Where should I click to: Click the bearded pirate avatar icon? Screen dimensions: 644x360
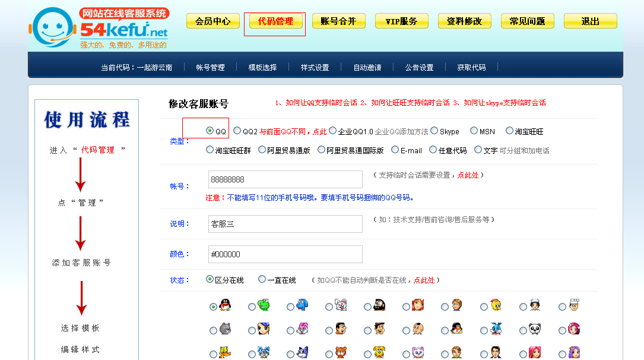click(x=379, y=305)
